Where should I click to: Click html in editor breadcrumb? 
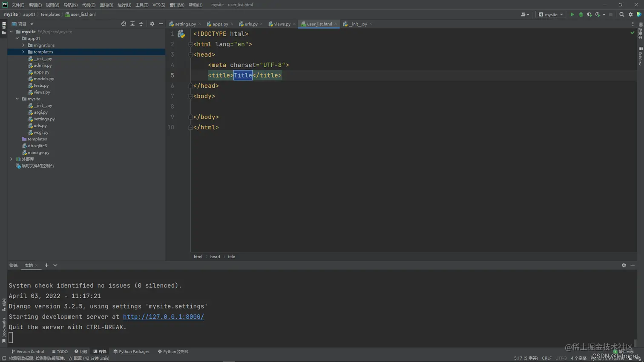pyautogui.click(x=198, y=257)
